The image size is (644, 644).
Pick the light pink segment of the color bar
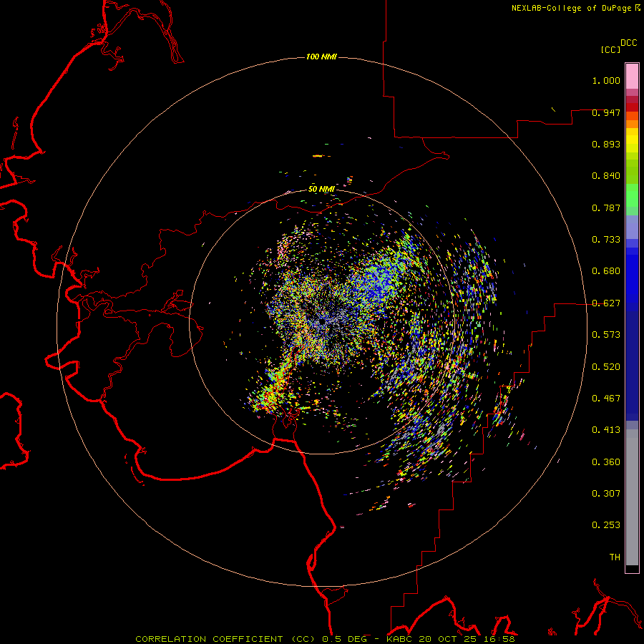[x=632, y=77]
